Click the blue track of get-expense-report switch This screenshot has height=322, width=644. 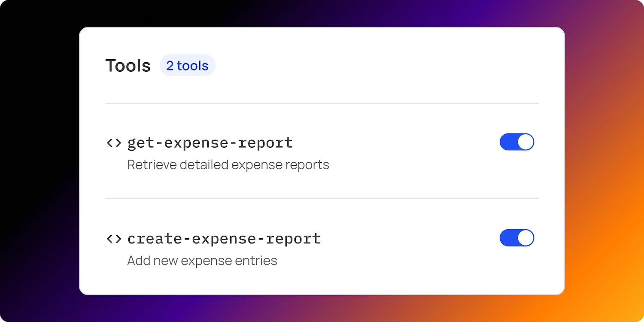click(x=508, y=142)
